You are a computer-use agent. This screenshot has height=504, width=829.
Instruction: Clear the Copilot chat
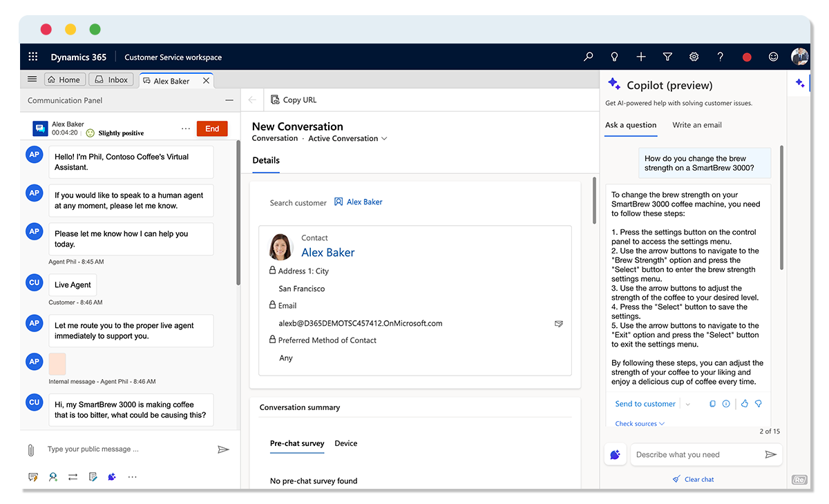tap(694, 479)
